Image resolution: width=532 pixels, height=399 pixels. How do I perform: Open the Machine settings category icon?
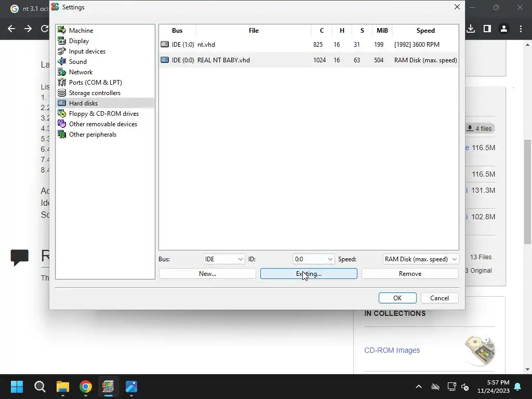click(62, 30)
